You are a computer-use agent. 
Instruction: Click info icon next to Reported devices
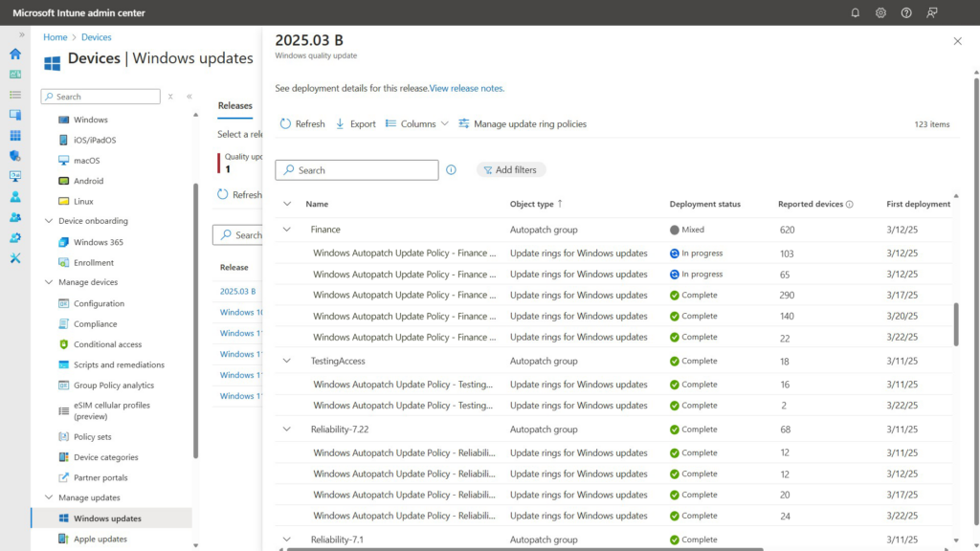pyautogui.click(x=850, y=205)
